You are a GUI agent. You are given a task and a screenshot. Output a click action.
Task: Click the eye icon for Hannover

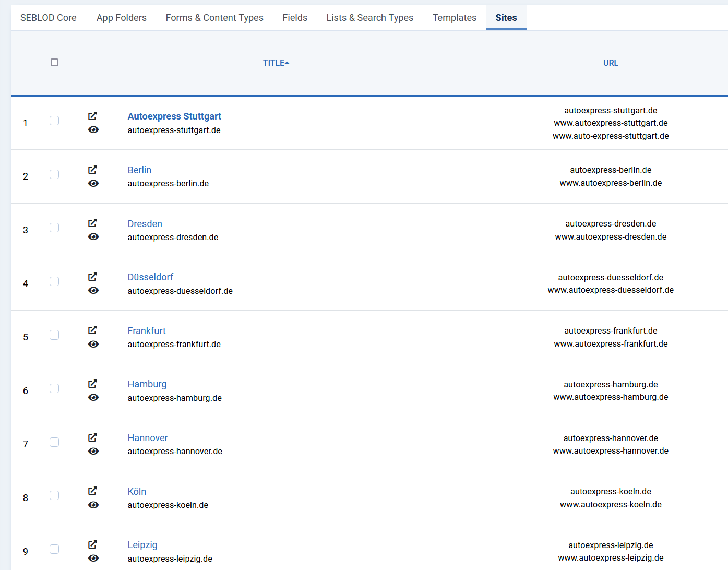[x=93, y=451]
